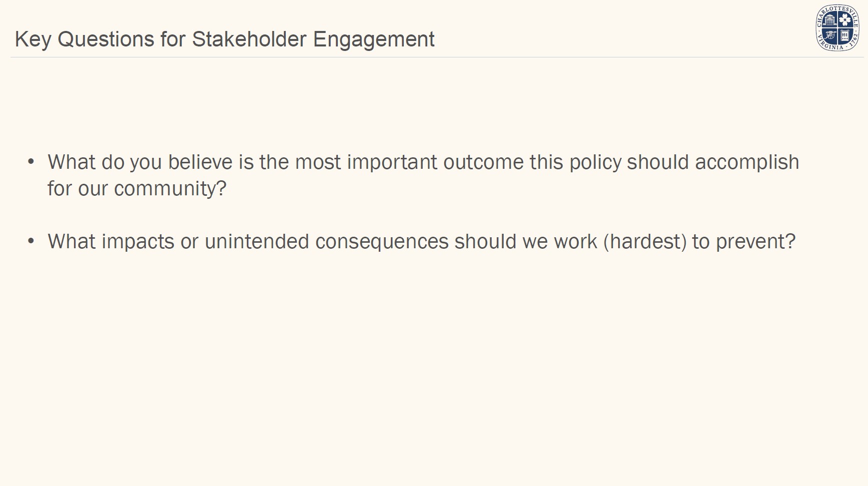Click the slide title 'Key Questions for Stakeholder Engagement'

(224, 39)
